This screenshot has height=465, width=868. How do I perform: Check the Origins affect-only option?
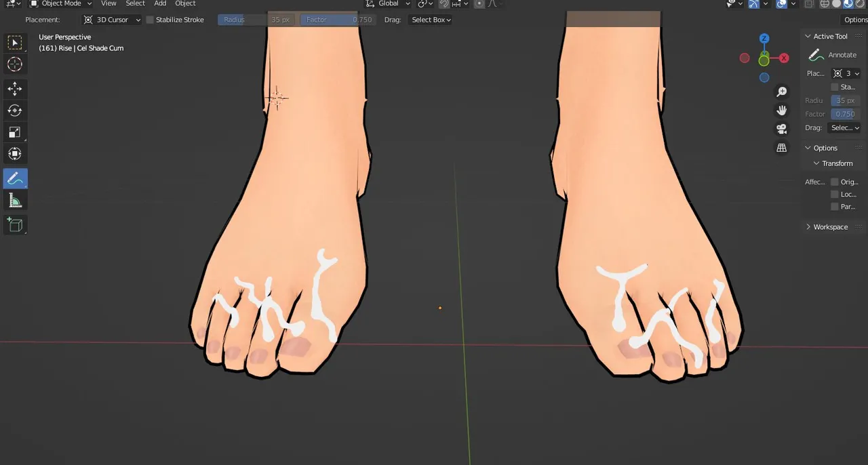835,182
